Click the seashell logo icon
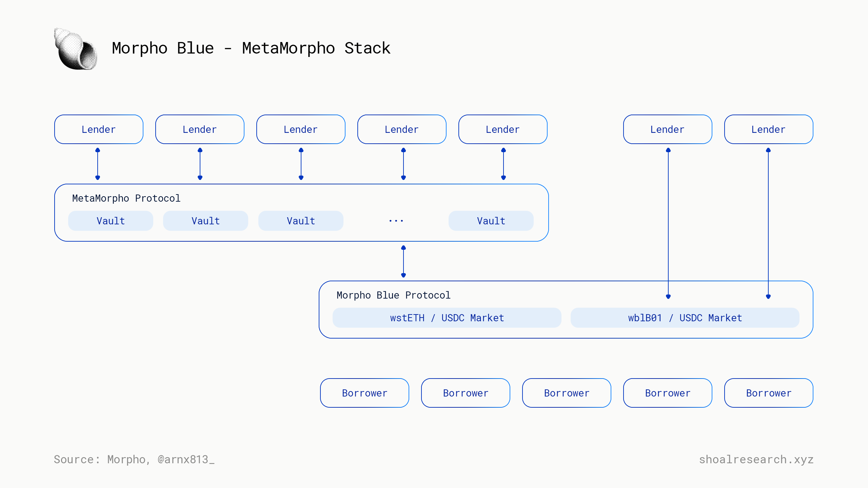This screenshot has height=488, width=868. point(76,49)
